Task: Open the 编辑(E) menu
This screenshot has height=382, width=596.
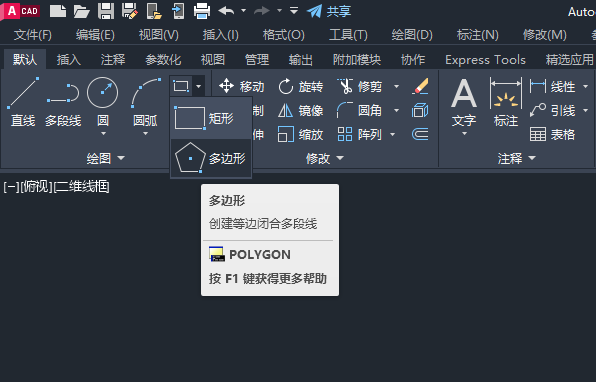Action: [95, 35]
